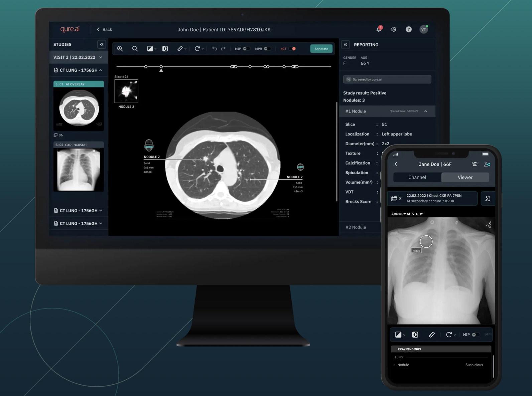This screenshot has height=396, width=532.
Task: Toggle the MPR switch
Action: click(x=267, y=49)
